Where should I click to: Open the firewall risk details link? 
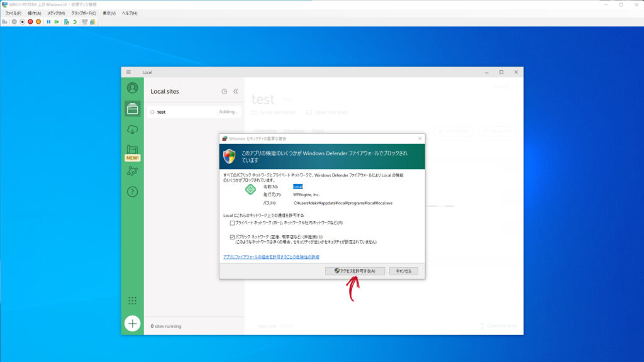271,257
